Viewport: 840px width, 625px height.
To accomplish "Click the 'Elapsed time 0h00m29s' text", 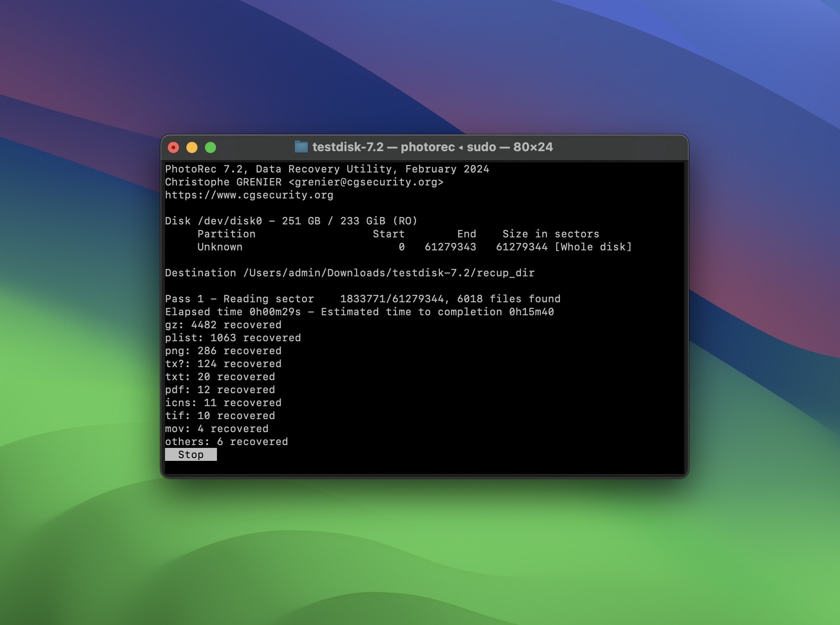I will (x=233, y=312).
